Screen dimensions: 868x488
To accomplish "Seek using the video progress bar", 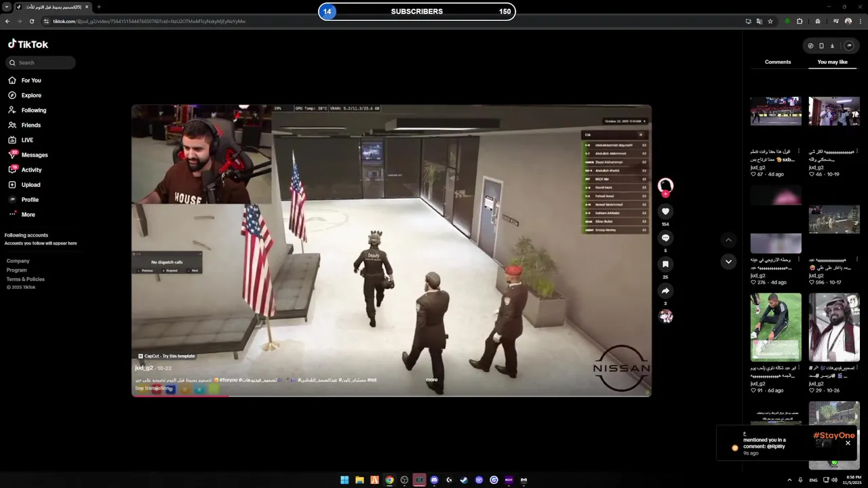I will [391, 396].
